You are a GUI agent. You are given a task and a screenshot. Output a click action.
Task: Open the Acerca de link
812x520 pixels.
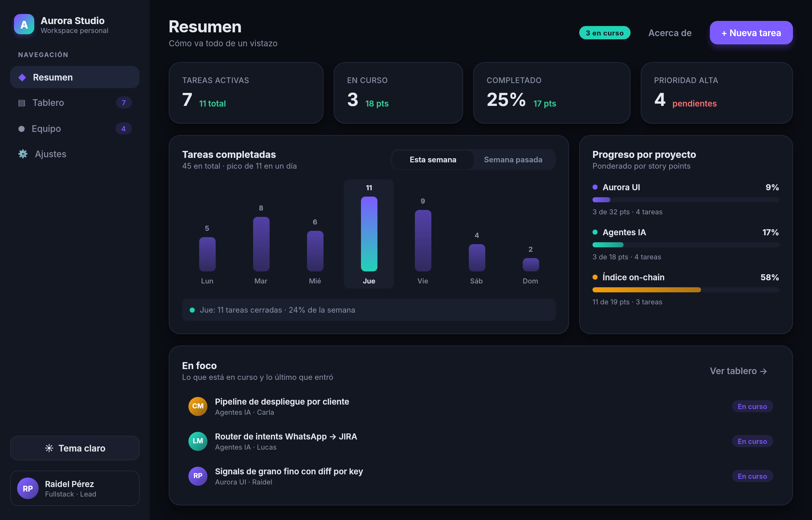pyautogui.click(x=670, y=33)
